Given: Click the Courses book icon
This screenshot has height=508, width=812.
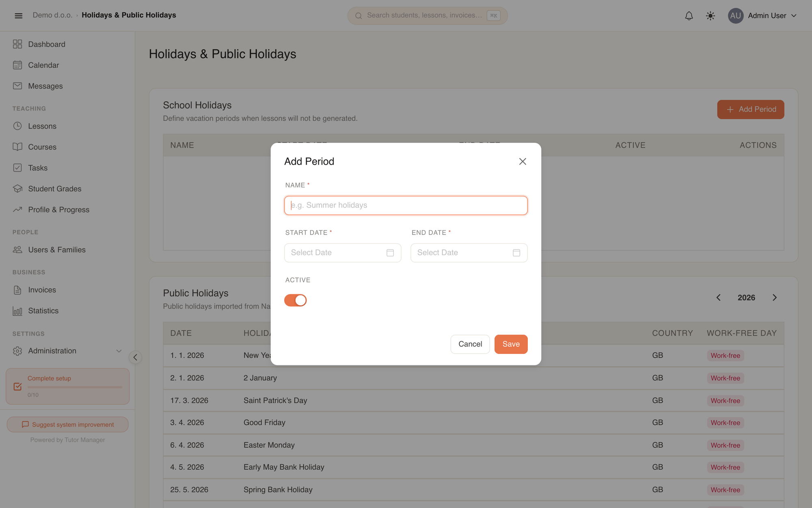Looking at the screenshot, I should click(17, 147).
